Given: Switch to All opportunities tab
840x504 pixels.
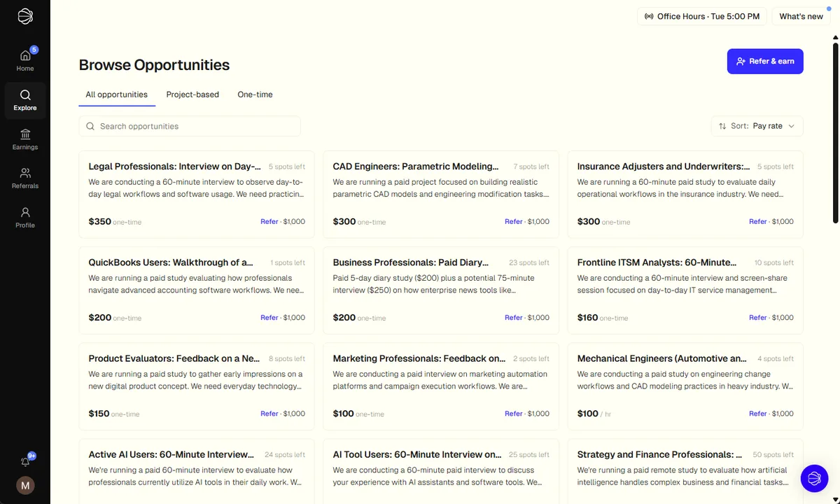Looking at the screenshot, I should (117, 94).
